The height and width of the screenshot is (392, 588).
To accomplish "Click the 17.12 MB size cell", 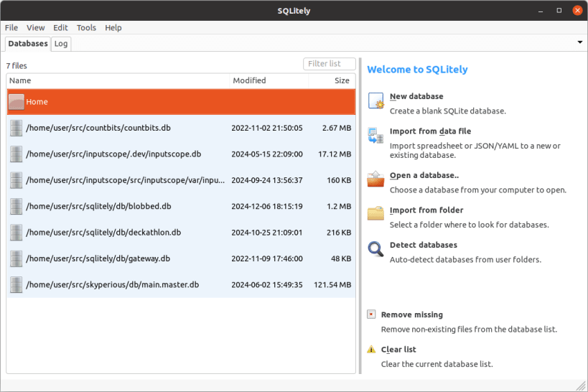I will tap(335, 154).
